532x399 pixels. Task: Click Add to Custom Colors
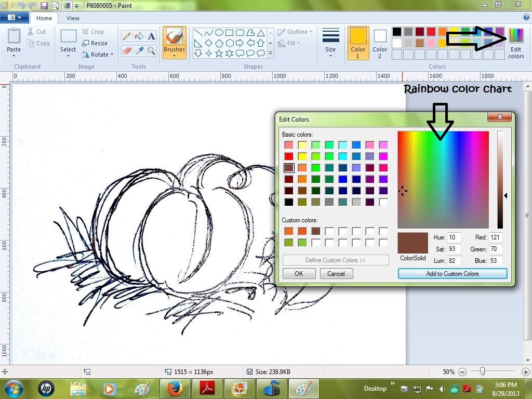[452, 273]
